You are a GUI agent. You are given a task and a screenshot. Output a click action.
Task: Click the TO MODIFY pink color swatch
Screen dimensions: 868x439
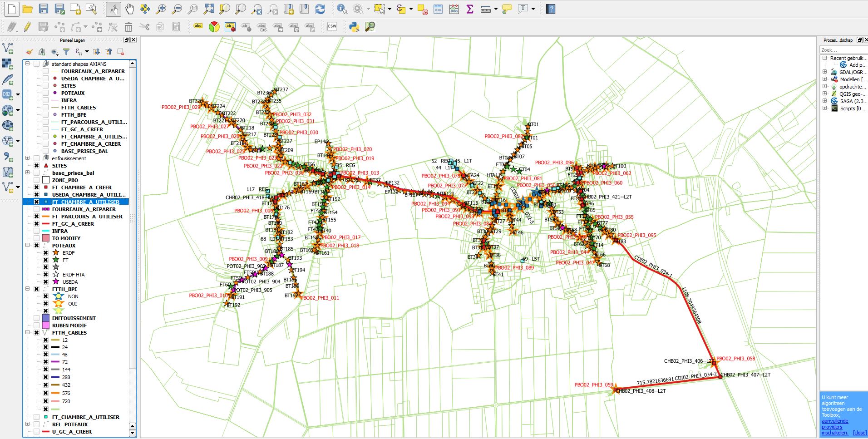point(46,238)
